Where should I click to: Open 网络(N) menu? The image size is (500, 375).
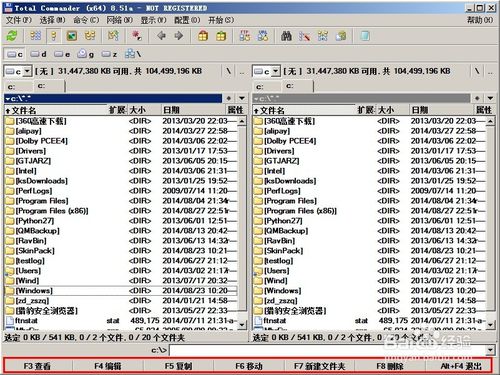click(x=120, y=20)
